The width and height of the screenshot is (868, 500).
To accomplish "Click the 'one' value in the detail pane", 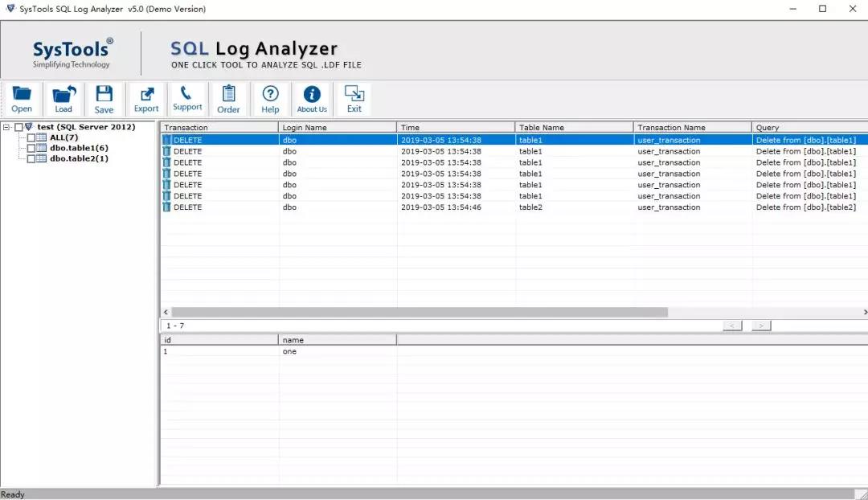I will tap(289, 351).
